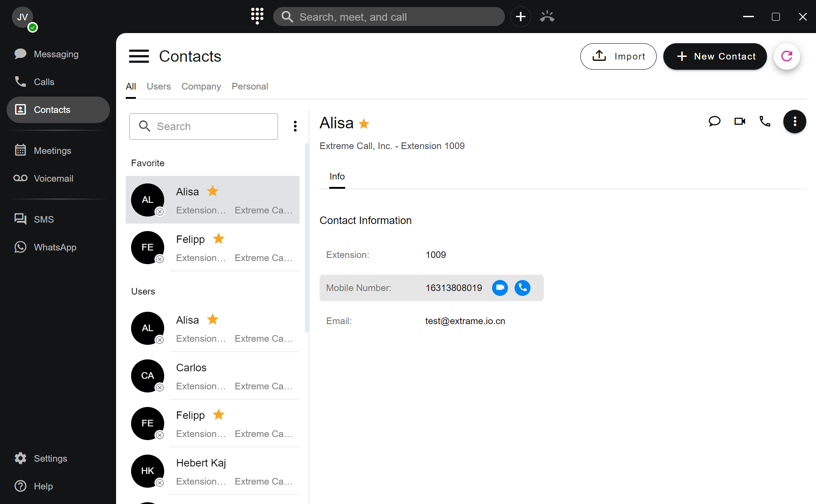Dial mobile number with blue phone icon
This screenshot has width=816, height=504.
[523, 288]
